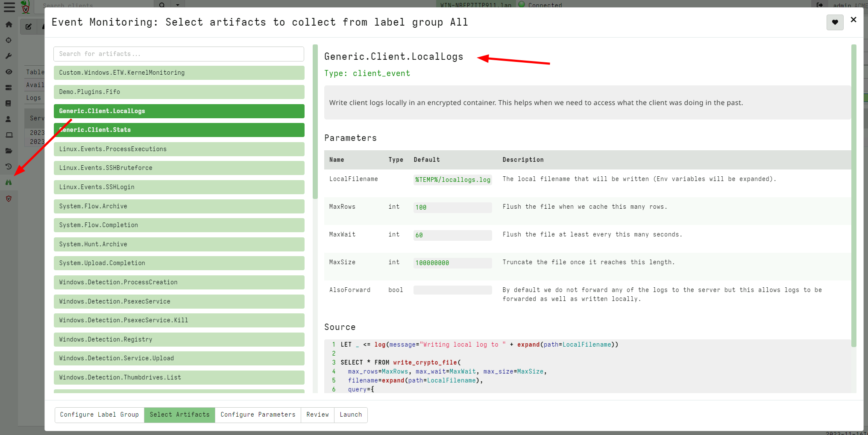Select the green binoculars event monitoring icon
This screenshot has height=435, width=868.
click(9, 182)
